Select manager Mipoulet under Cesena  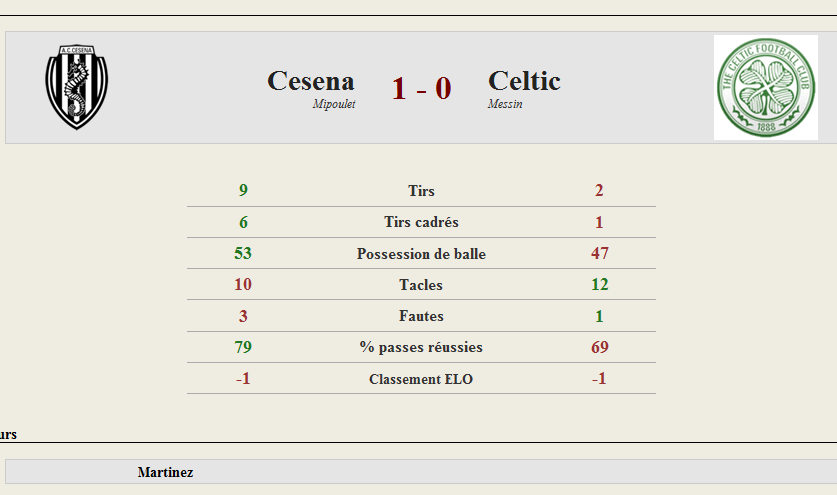334,104
